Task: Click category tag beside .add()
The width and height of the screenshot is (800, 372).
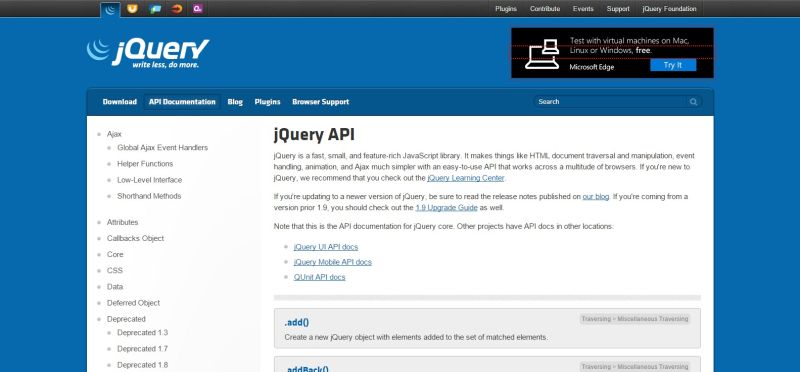Action: (x=635, y=319)
